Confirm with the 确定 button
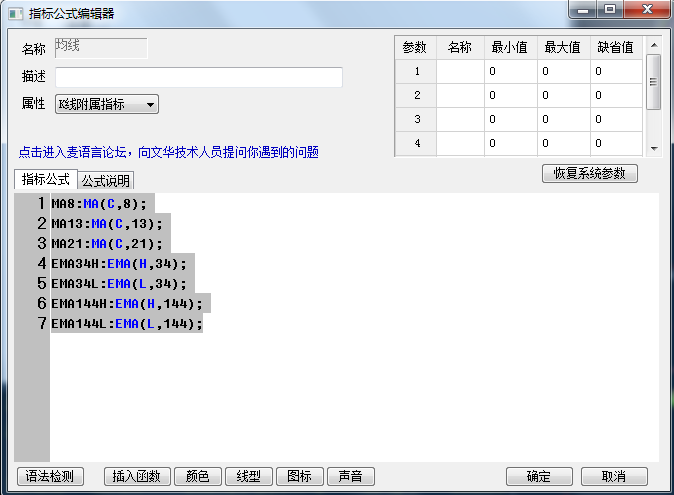 click(539, 477)
